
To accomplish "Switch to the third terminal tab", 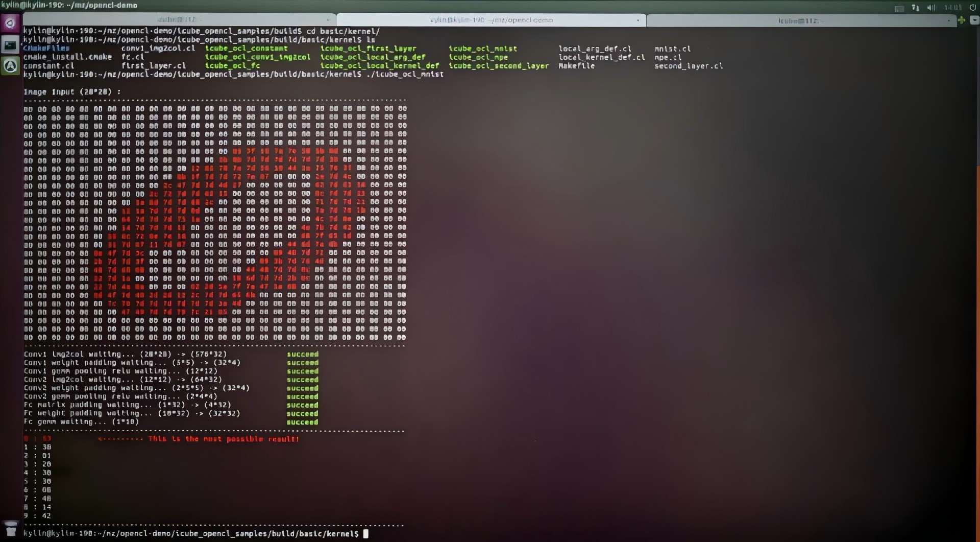I will coord(798,21).
